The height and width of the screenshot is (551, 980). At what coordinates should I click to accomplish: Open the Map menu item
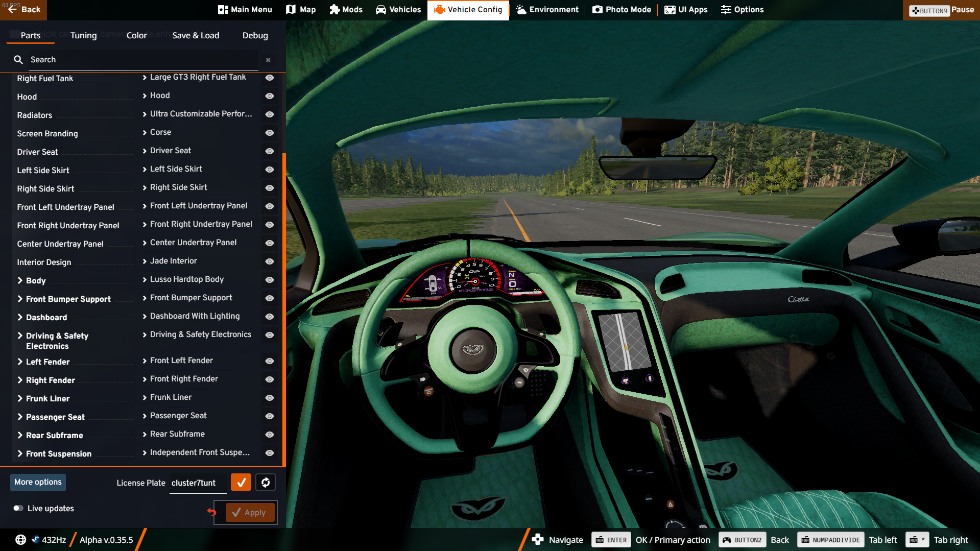tap(301, 10)
